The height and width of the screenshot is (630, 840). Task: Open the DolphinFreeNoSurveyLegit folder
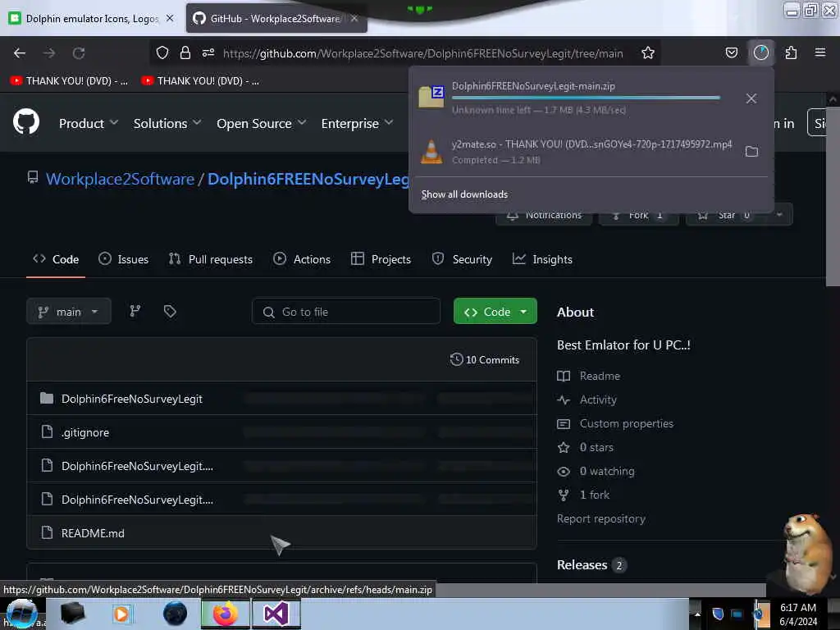[132, 399]
